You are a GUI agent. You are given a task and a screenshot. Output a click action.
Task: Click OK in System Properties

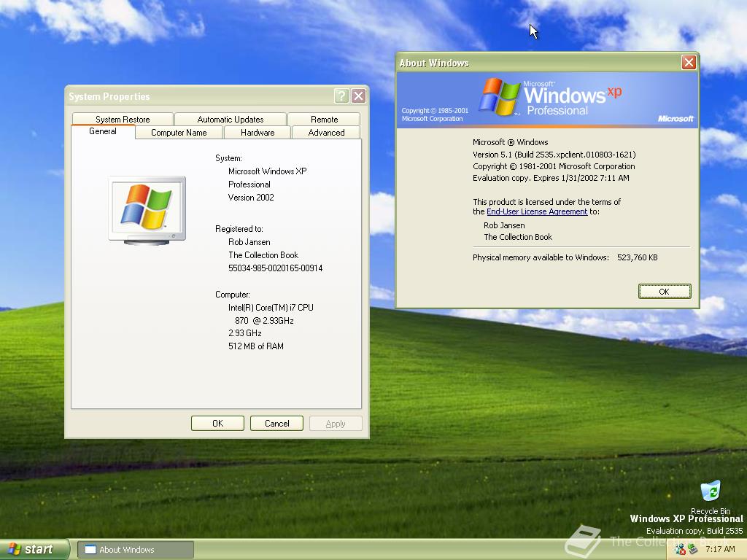click(217, 424)
